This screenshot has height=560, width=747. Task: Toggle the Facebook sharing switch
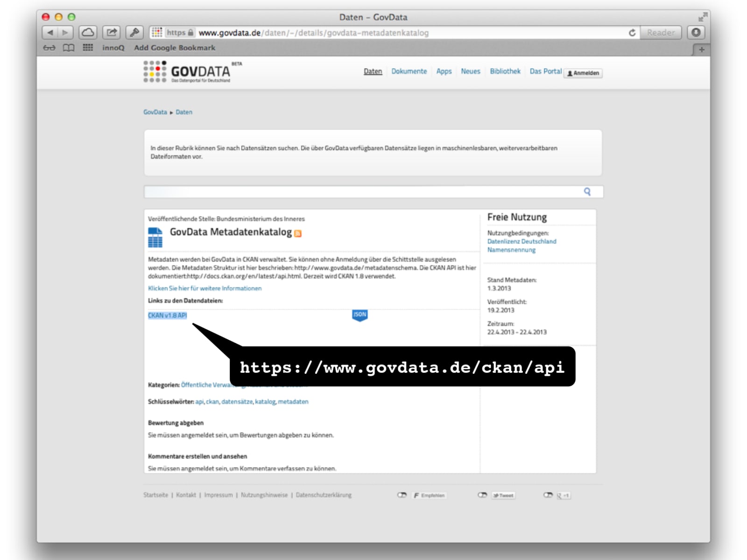click(402, 495)
